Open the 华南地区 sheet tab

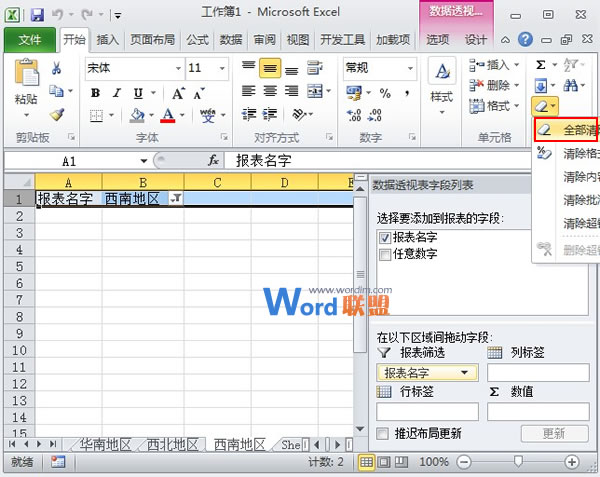(107, 445)
